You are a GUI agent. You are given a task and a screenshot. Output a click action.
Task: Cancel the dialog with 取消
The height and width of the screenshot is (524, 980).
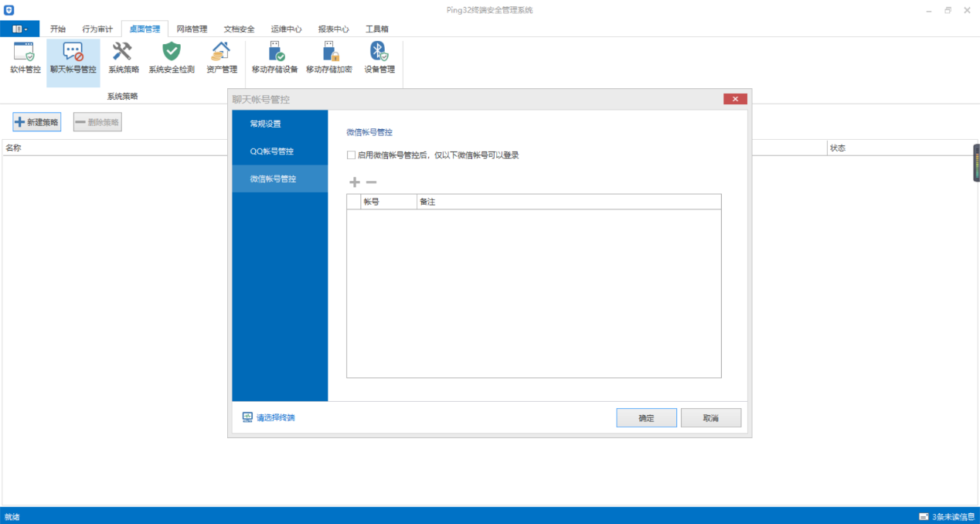point(711,418)
